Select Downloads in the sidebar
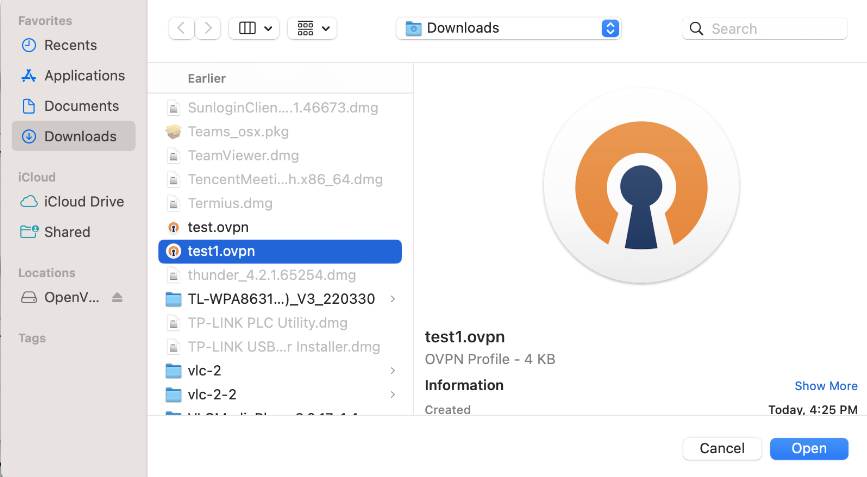Image resolution: width=867 pixels, height=477 pixels. [x=74, y=136]
